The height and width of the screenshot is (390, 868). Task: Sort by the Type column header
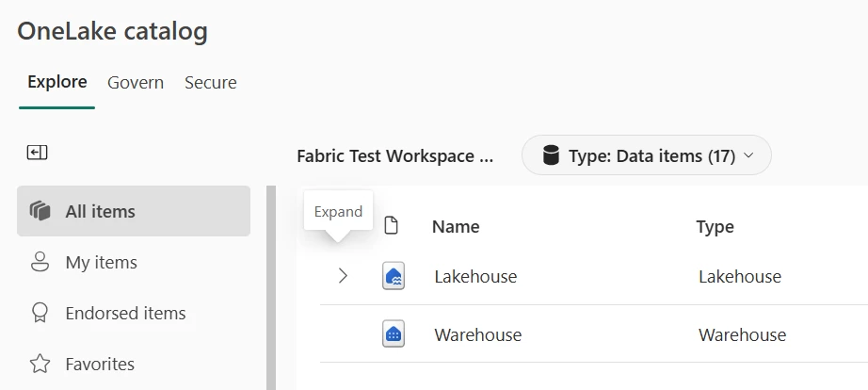[x=715, y=227]
